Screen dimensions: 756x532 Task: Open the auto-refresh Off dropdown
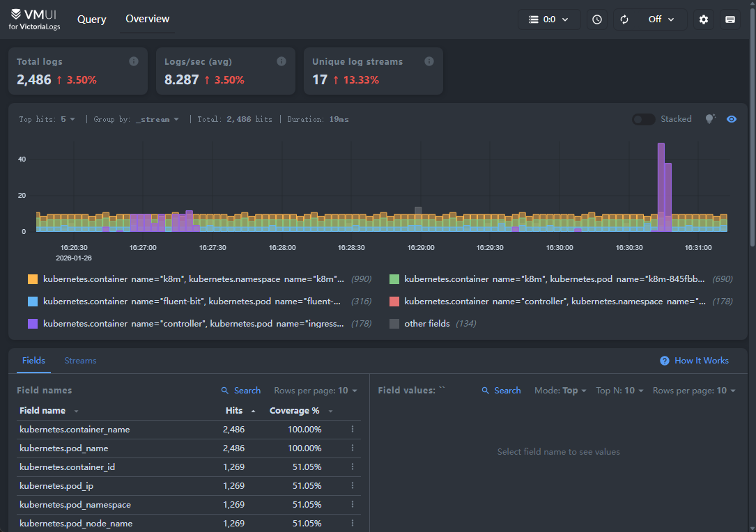pos(661,19)
